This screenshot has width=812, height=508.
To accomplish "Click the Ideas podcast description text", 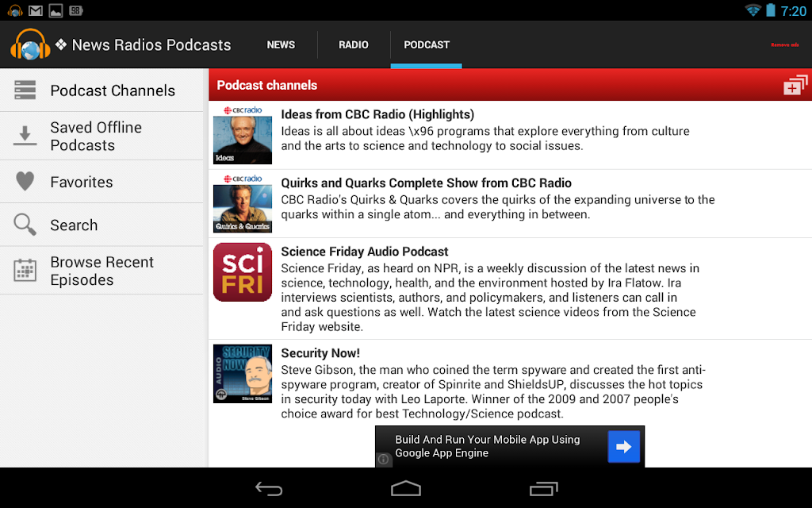I will coord(485,138).
